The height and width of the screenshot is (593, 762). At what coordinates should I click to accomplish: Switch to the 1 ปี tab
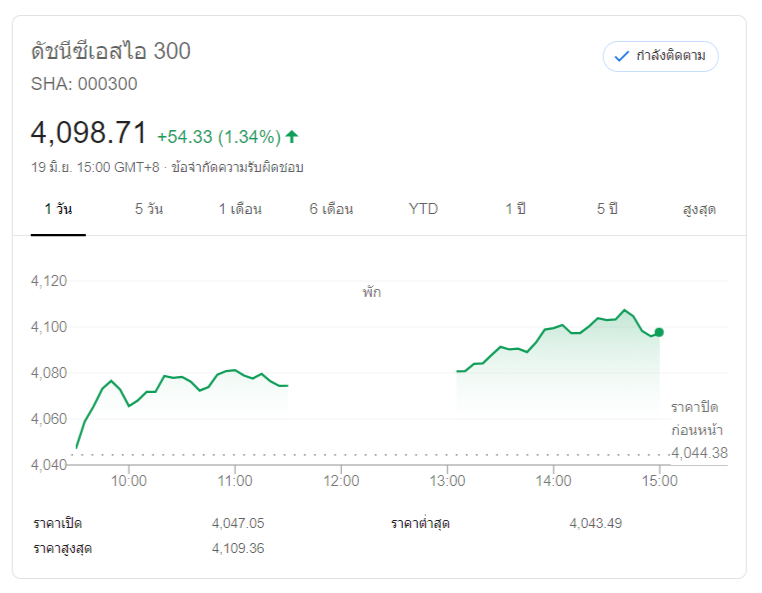pos(515,210)
